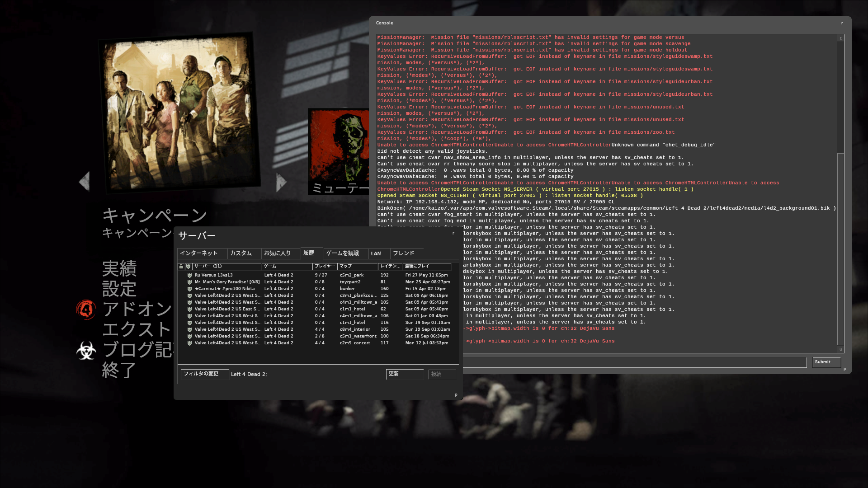This screenshot has width=868, height=488.
Task: Click shield icon next to Ru:Versus 13vs13
Action: click(x=190, y=275)
